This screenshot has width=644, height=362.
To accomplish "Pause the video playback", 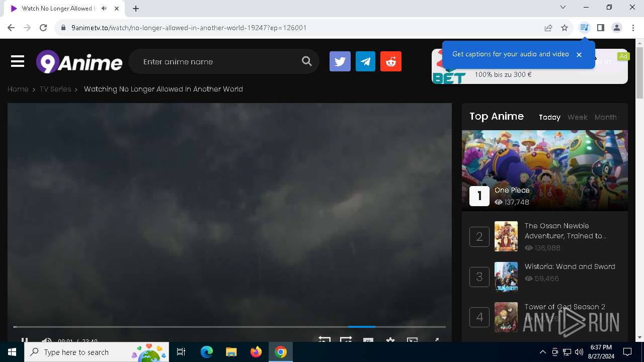I will pyautogui.click(x=25, y=340).
